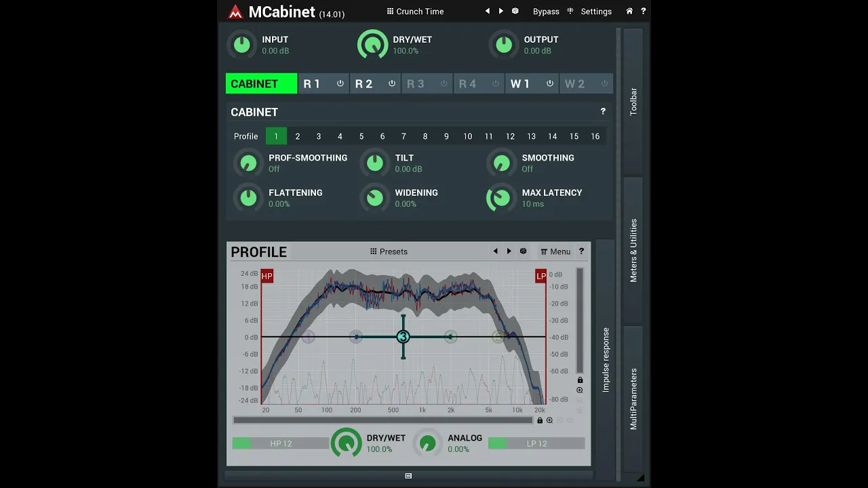
Task: Click the red LP filter marker
Action: pos(540,276)
